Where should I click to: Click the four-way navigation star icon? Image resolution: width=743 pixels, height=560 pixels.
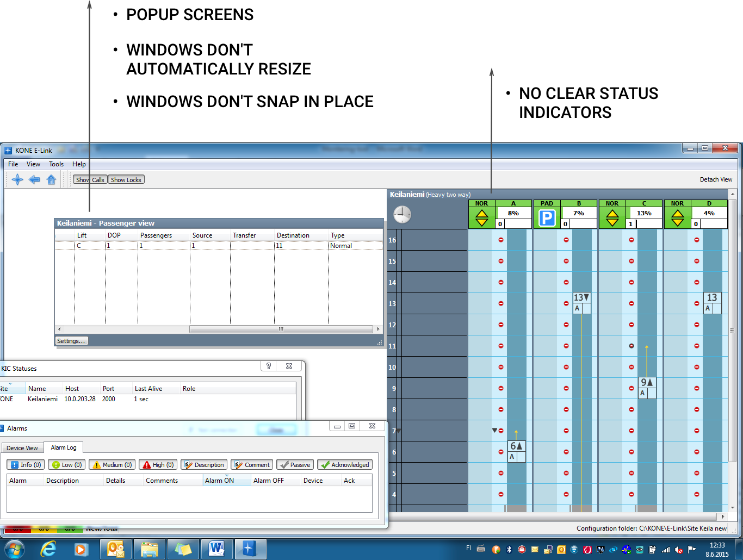pyautogui.click(x=17, y=180)
